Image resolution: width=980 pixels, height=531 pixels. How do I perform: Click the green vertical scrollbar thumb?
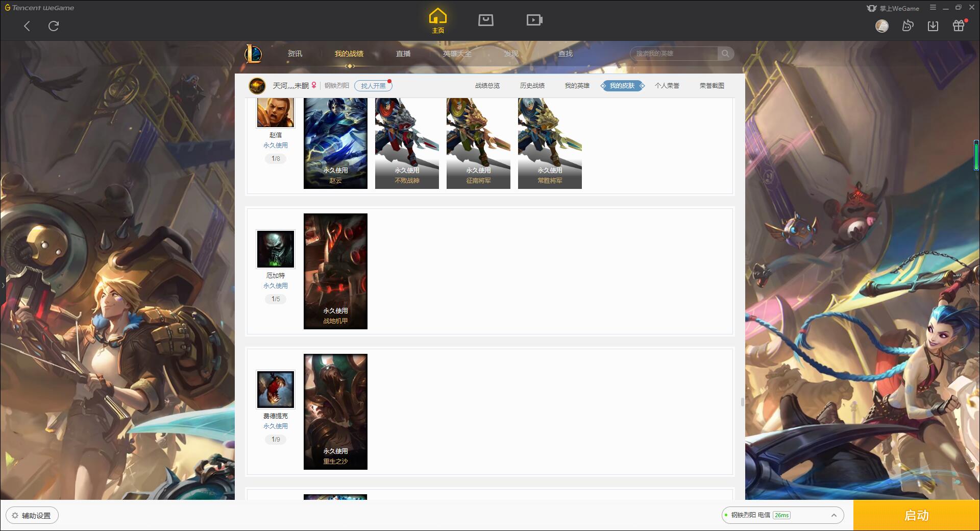(x=976, y=155)
